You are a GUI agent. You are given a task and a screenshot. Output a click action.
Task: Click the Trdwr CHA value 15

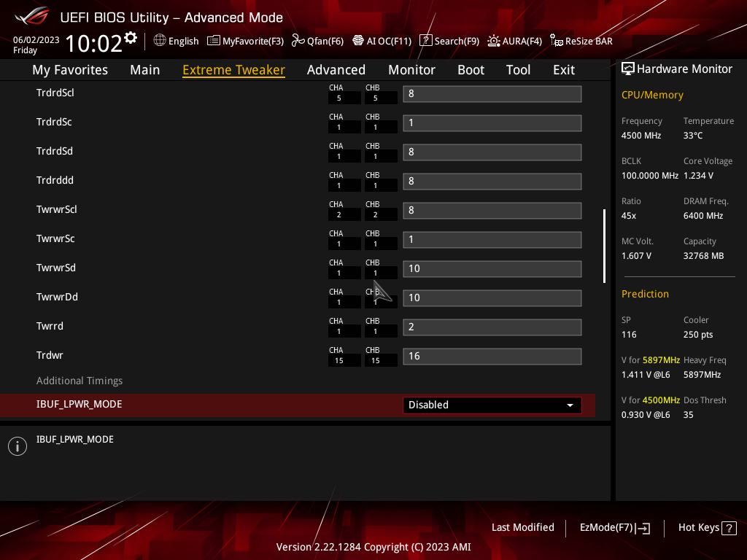338,361
